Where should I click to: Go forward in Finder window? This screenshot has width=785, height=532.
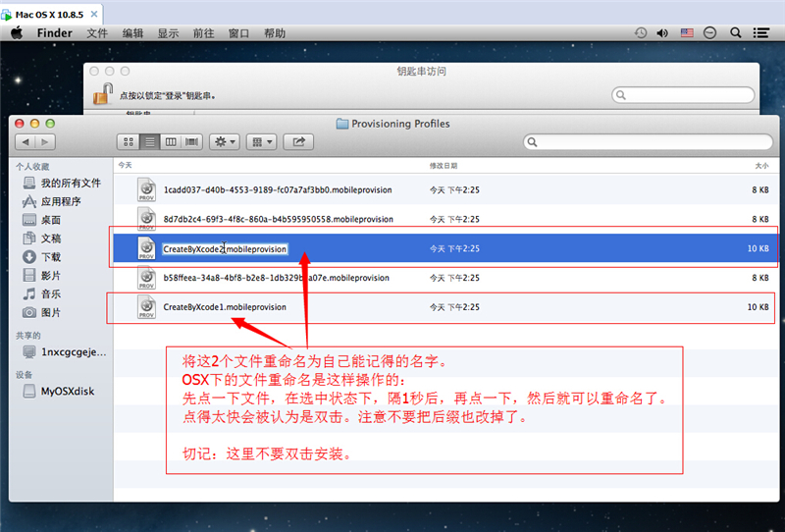click(x=45, y=142)
